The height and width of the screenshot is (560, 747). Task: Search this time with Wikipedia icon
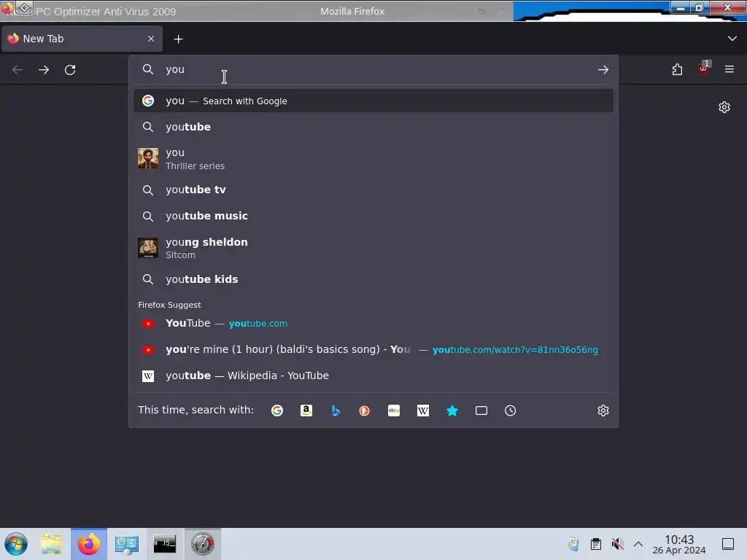(x=423, y=411)
